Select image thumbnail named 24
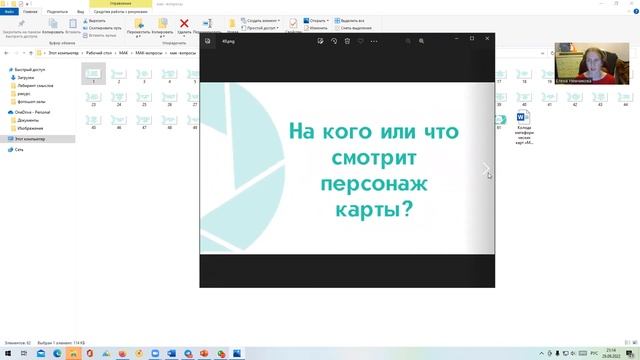Image resolution: width=640 pixels, height=360 pixels. tap(119, 99)
